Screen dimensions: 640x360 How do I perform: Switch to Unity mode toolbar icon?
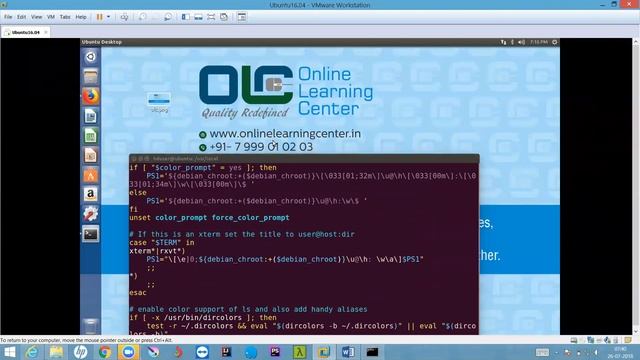[224, 17]
